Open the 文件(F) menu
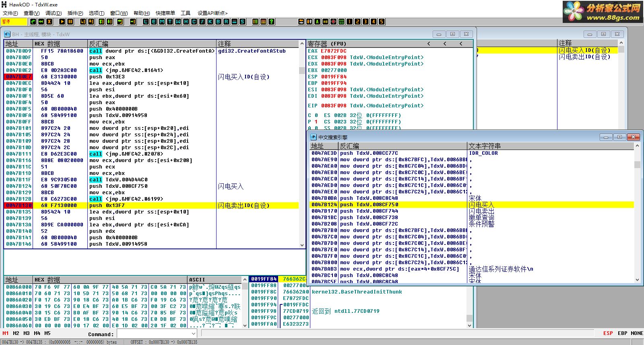This screenshot has width=644, height=345. click(10, 13)
